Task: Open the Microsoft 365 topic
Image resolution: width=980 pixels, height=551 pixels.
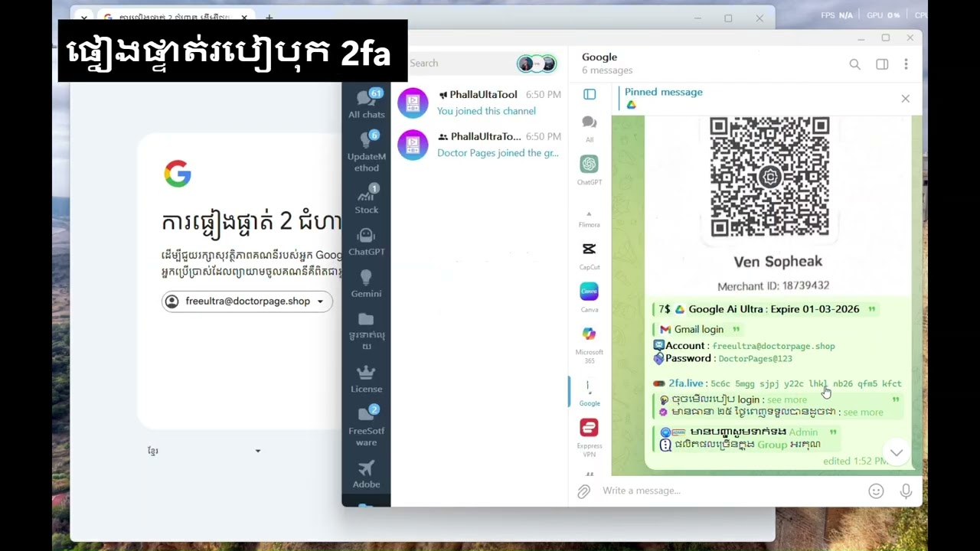Action: pyautogui.click(x=589, y=344)
